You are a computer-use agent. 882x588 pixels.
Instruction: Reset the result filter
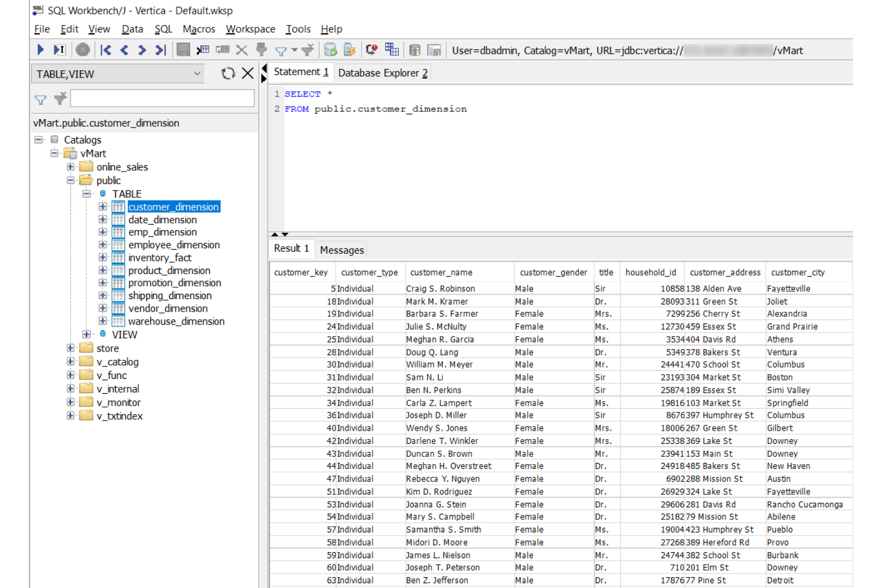pyautogui.click(x=308, y=49)
